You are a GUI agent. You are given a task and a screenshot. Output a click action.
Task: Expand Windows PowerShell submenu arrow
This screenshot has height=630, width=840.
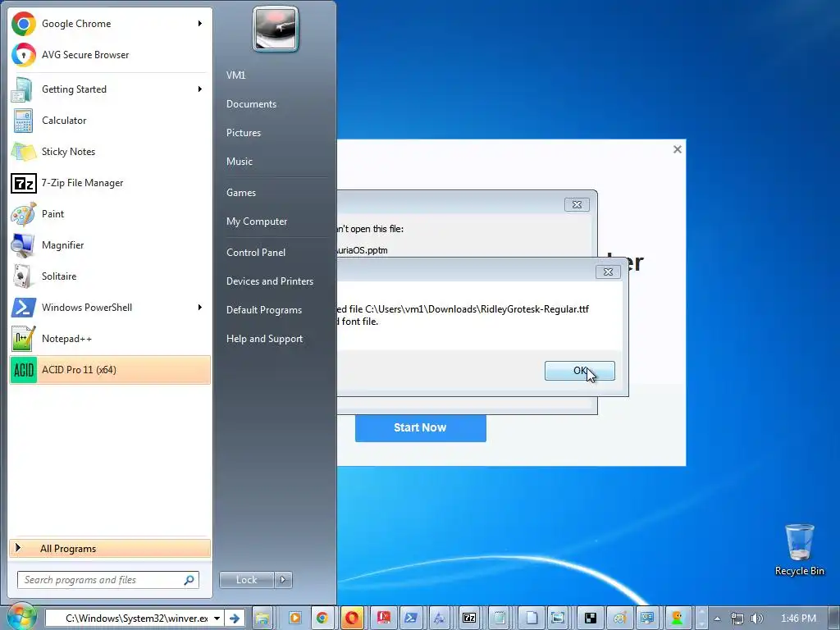coord(200,308)
